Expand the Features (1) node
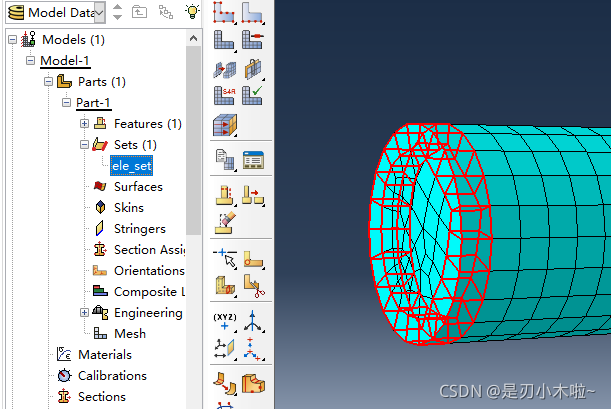Viewport: 611px width, 409px height. [85, 124]
